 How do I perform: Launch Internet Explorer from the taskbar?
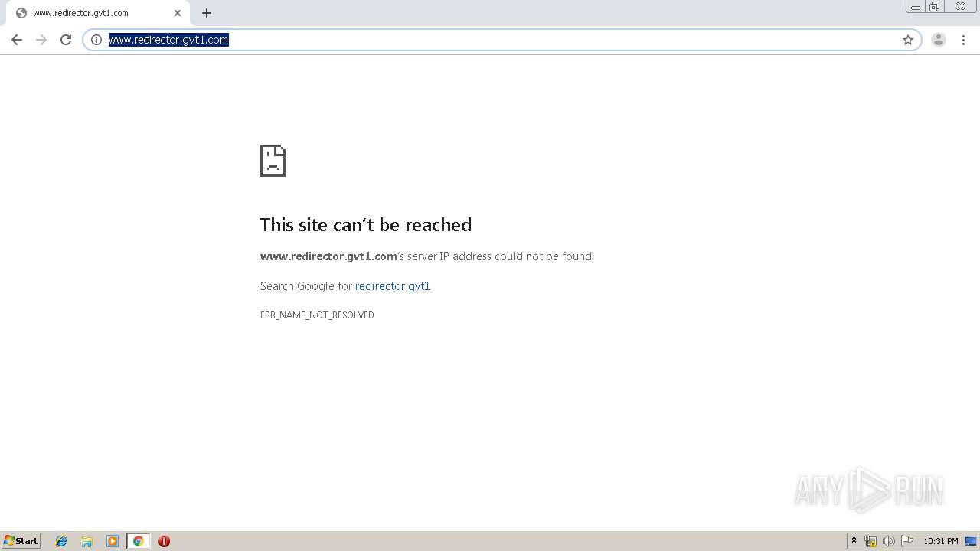(61, 541)
